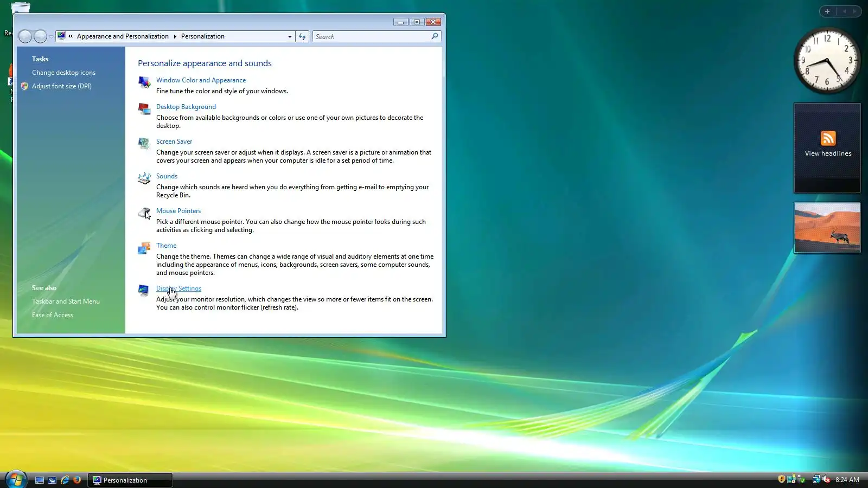
Task: Click the View headlines text in gadget
Action: pyautogui.click(x=828, y=153)
